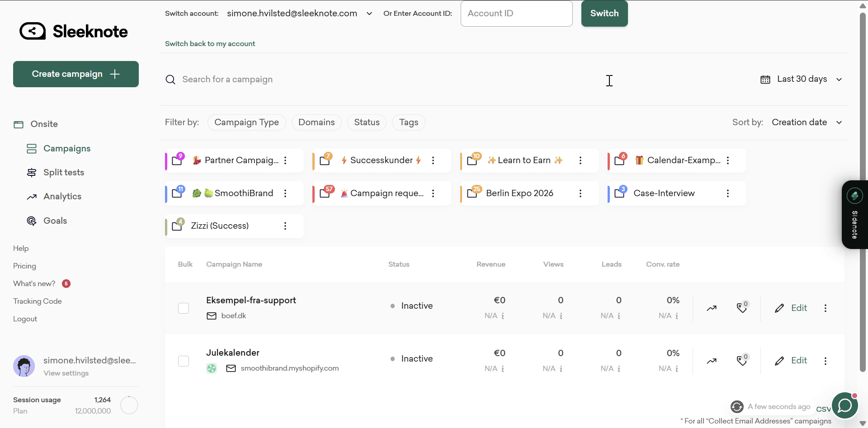This screenshot has width=868, height=428.
Task: Open Split tests section
Action: (x=64, y=173)
